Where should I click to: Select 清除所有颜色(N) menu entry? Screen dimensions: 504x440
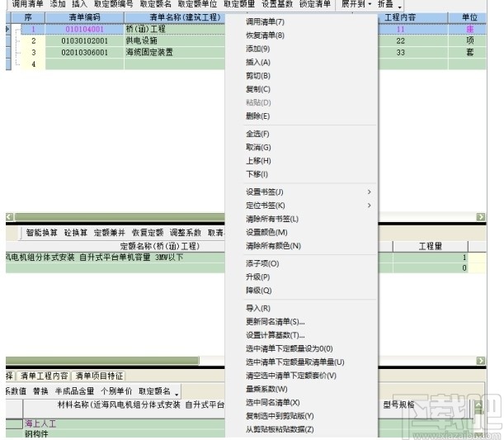tap(274, 246)
